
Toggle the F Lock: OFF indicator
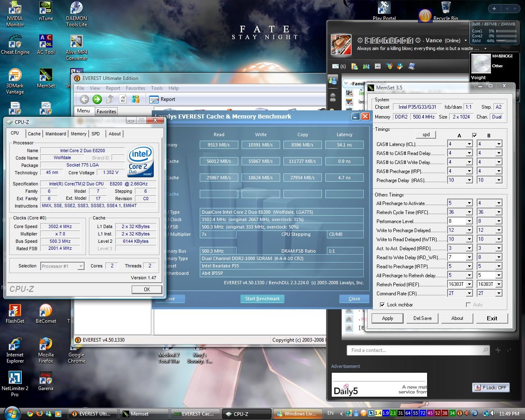tap(491, 388)
